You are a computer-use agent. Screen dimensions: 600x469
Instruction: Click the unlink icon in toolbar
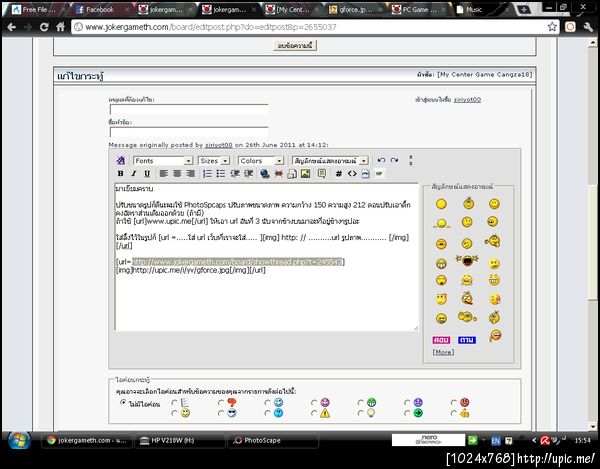coord(279,174)
